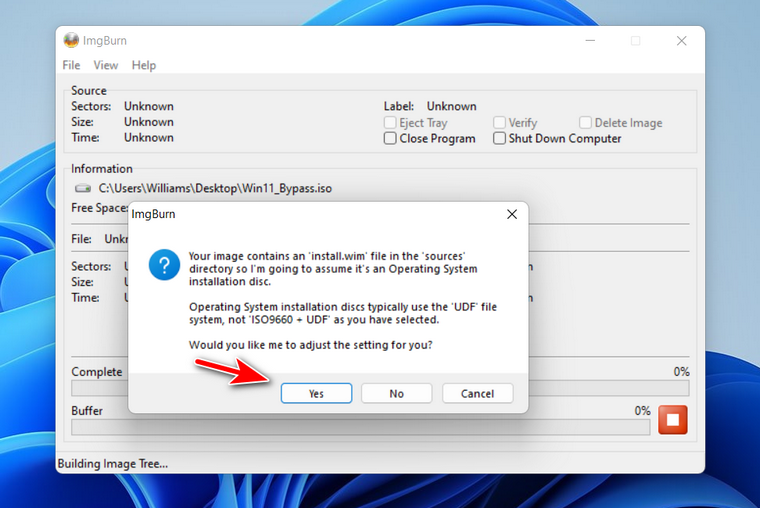760x508 pixels.
Task: Click the 'Building Image Tree...' status text
Action: (113, 464)
